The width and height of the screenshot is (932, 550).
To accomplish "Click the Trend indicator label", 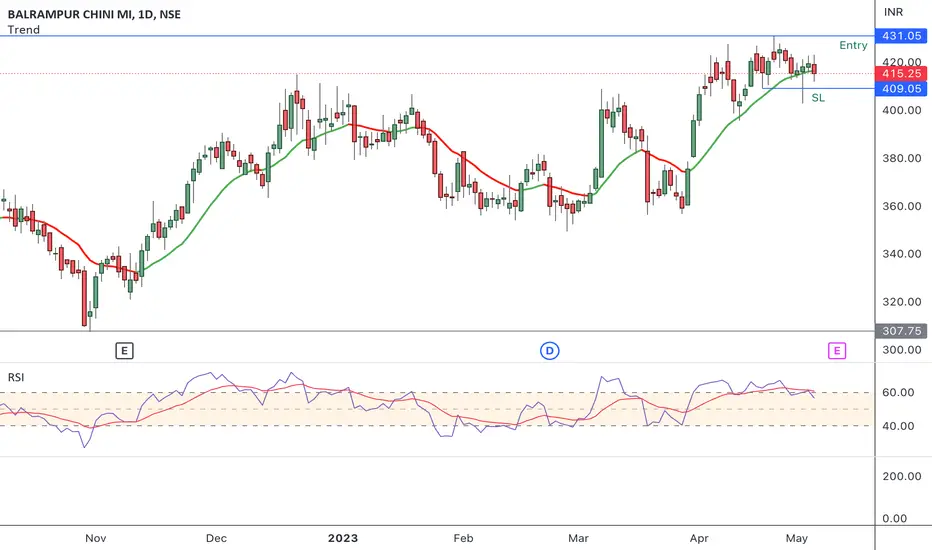I will [24, 30].
